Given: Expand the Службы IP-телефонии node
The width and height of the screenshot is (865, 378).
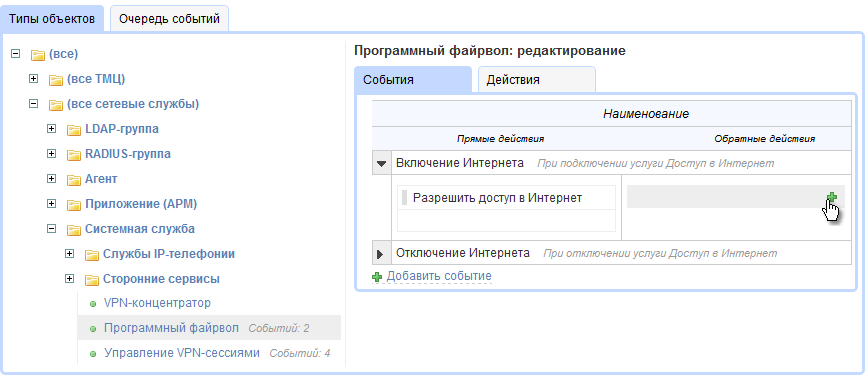Looking at the screenshot, I should click(x=70, y=253).
